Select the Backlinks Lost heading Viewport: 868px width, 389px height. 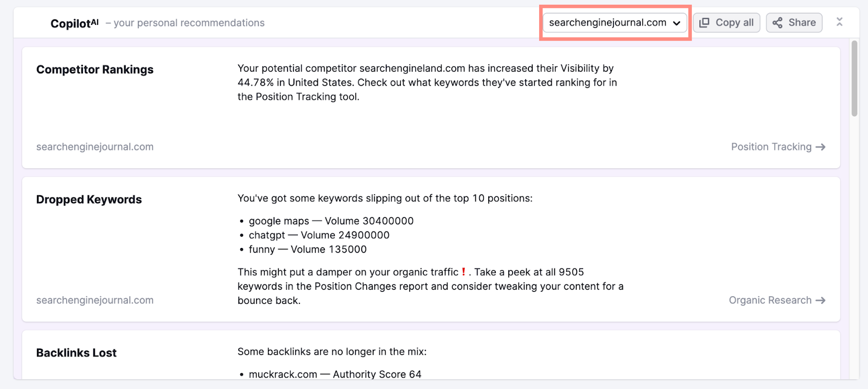coord(76,353)
